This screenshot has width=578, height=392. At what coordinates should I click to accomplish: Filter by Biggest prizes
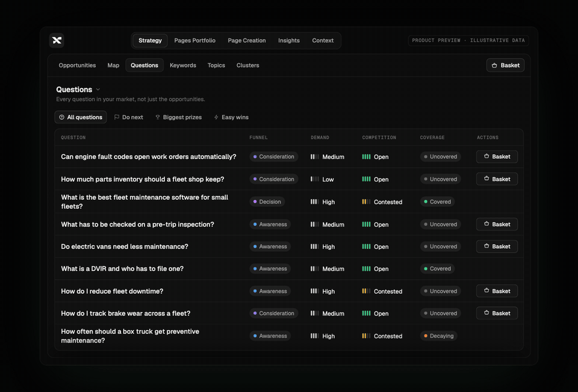[178, 117]
